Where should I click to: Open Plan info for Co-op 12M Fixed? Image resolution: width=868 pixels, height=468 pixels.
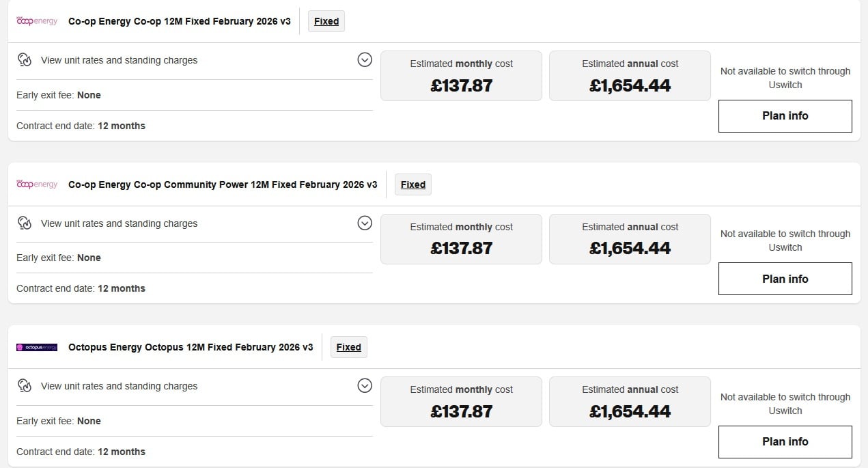(785, 116)
